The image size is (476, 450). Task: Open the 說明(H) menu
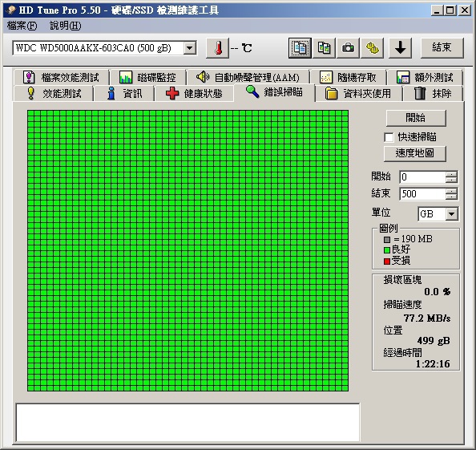coord(65,26)
